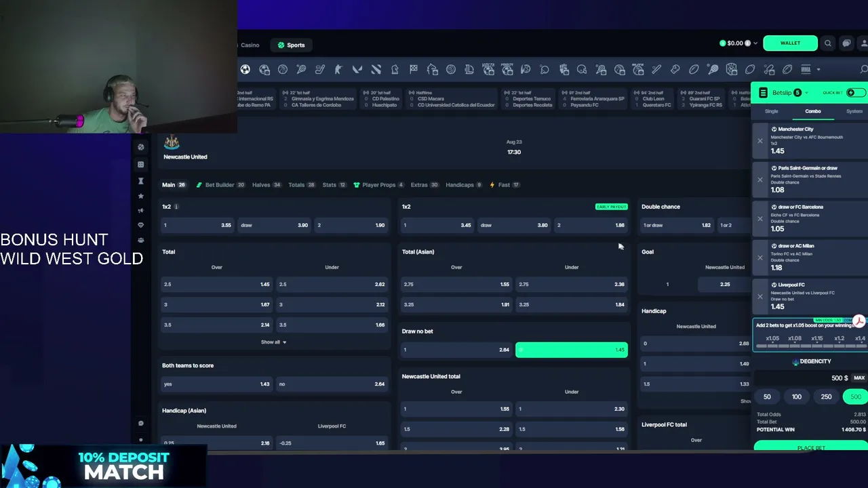This screenshot has height=488, width=868.
Task: Remove draw or FC Barcelona from betslip
Action: [760, 219]
